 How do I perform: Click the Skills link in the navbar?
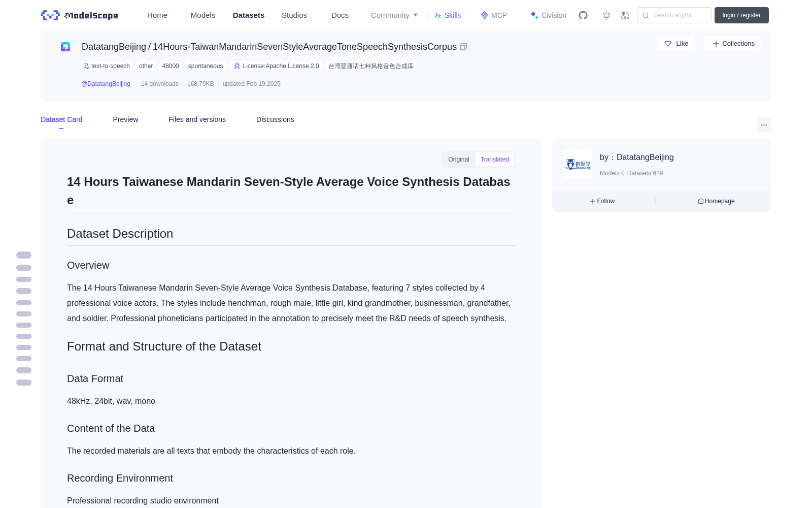(x=448, y=15)
